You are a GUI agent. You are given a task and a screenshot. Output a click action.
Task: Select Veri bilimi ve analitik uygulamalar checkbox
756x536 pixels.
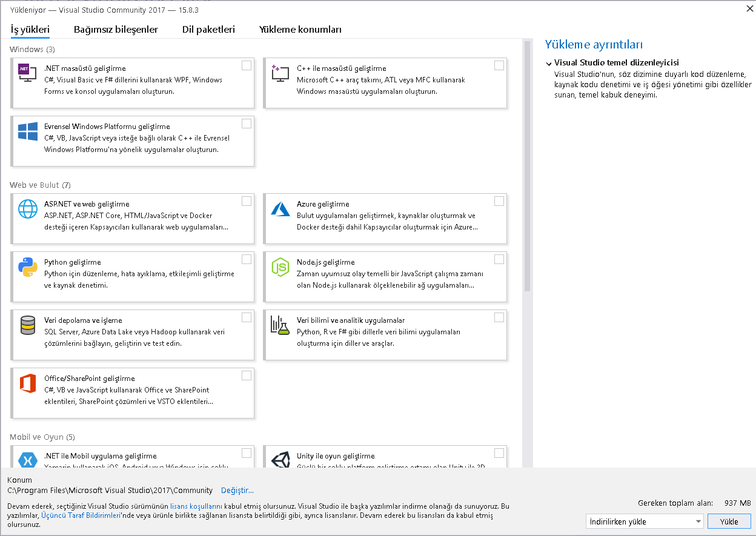499,317
